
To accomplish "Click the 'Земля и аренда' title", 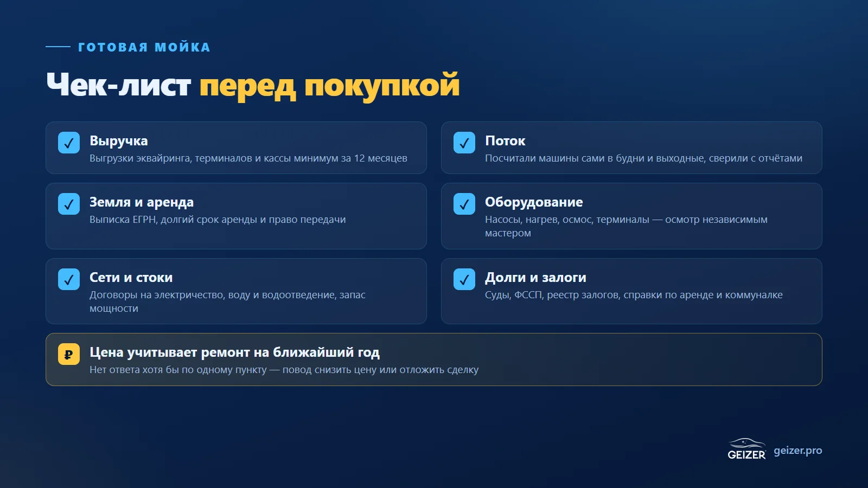I will pyautogui.click(x=142, y=202).
